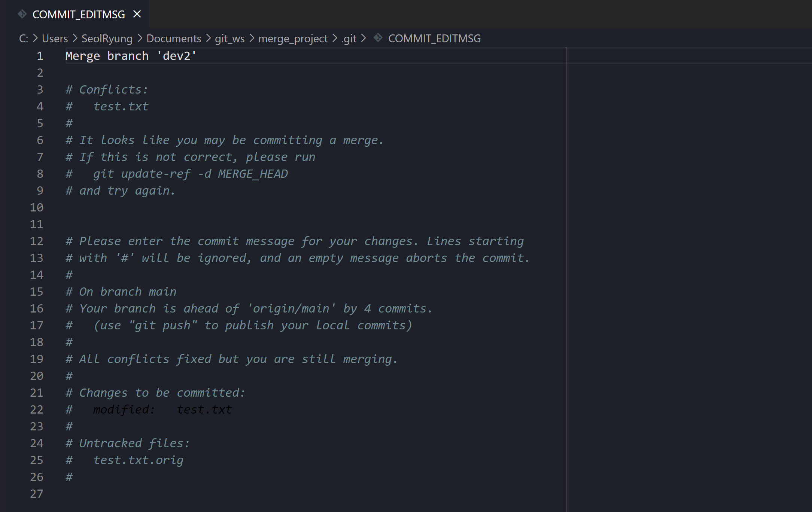This screenshot has width=812, height=512.
Task: Open the C: breadcrumb segment
Action: 24,39
